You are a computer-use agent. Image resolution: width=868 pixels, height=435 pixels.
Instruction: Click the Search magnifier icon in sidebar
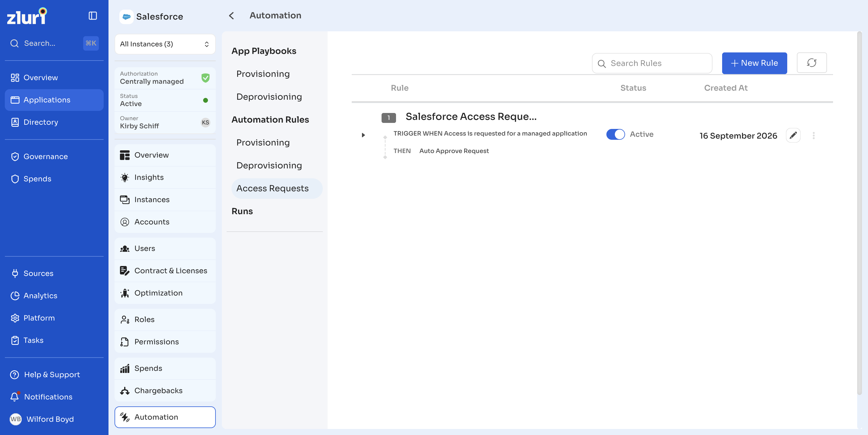tap(14, 43)
